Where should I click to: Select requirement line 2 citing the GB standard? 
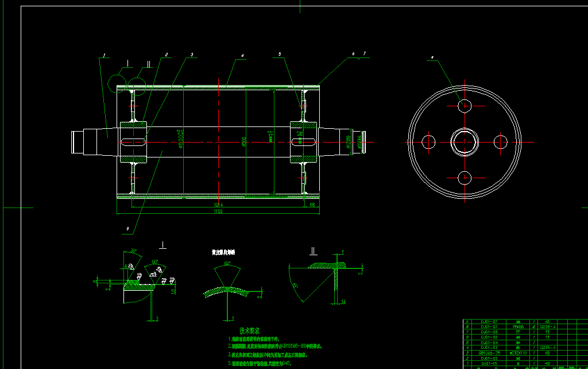275,346
